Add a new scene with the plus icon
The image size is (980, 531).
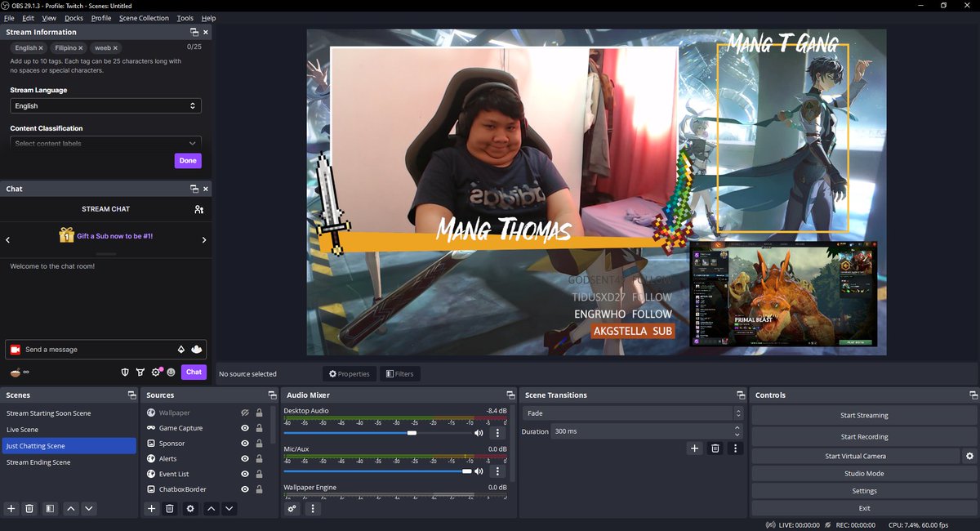coord(11,508)
